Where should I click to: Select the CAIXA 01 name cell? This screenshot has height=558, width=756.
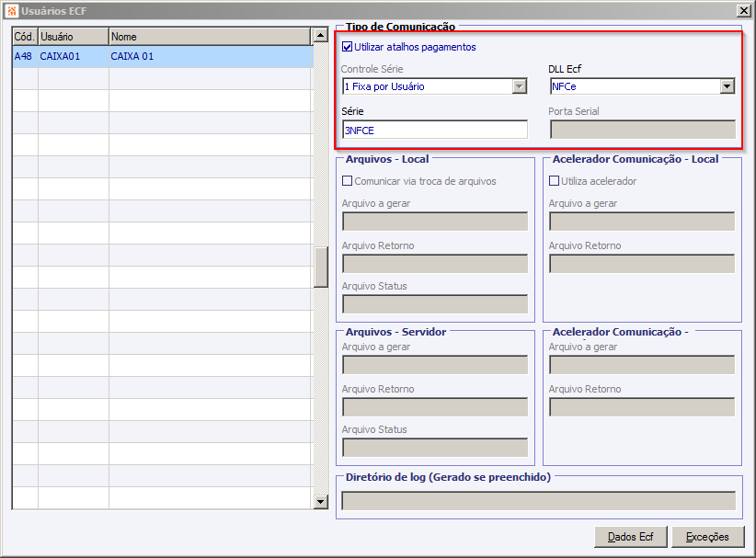click(x=210, y=56)
